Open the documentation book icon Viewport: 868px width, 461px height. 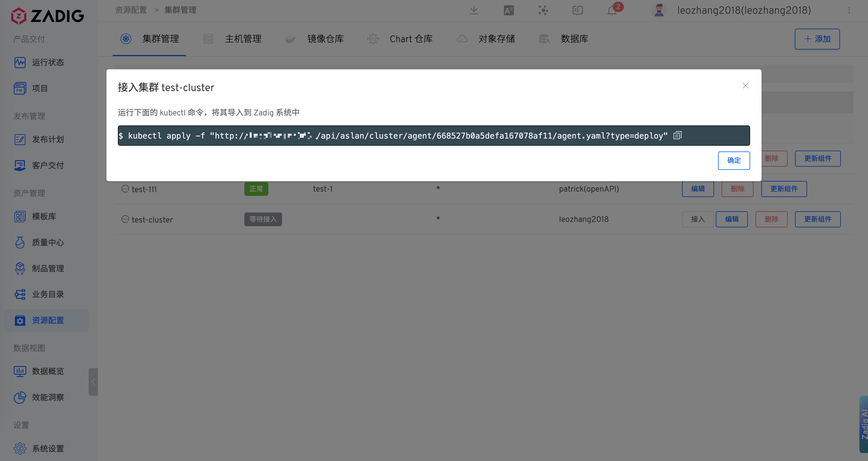point(577,11)
